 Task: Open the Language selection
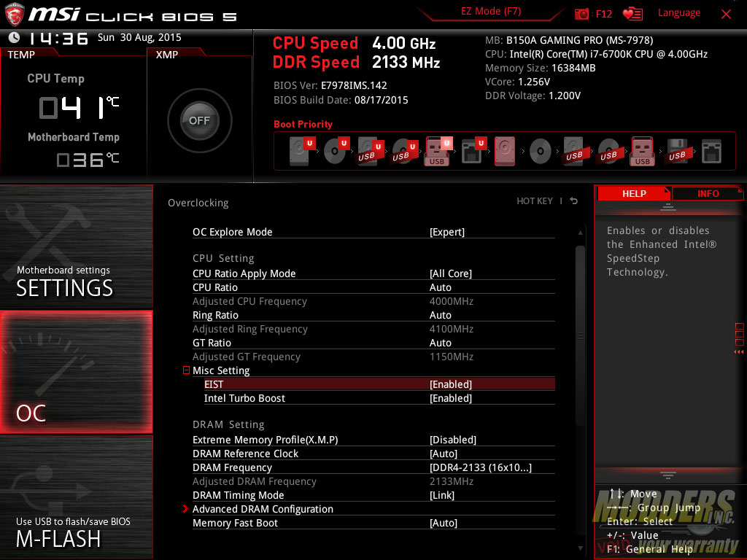(x=679, y=13)
